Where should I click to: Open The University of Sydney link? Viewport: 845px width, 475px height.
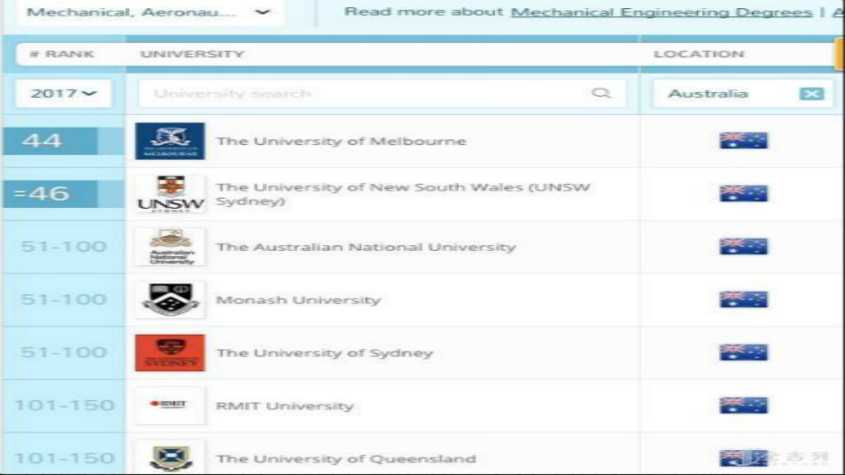pos(324,353)
